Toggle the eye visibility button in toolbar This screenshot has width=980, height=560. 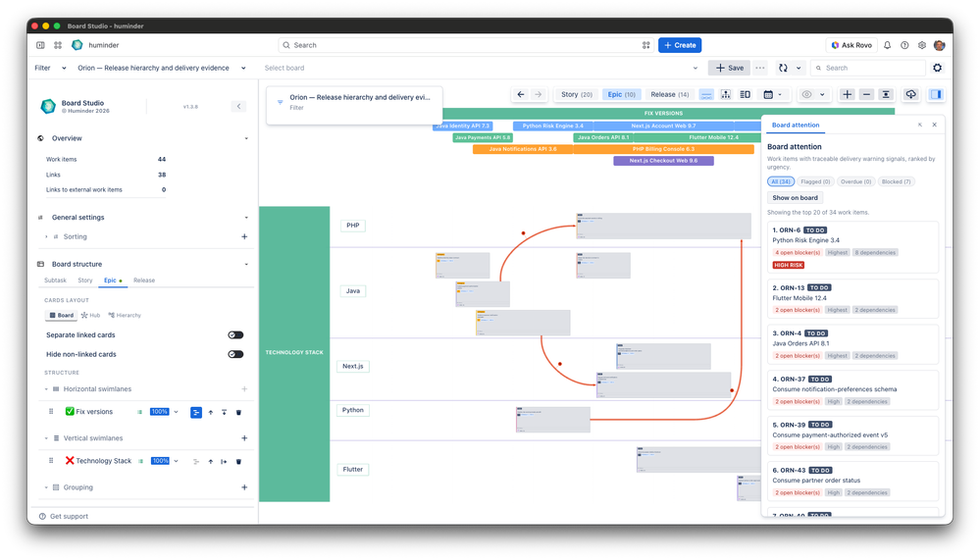(807, 94)
